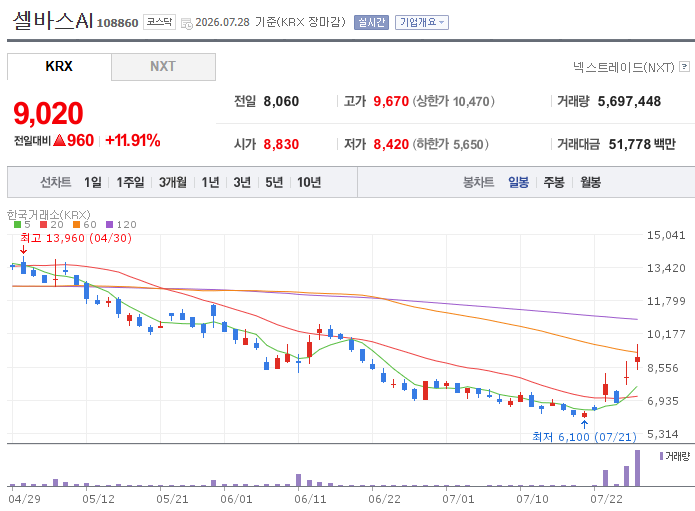Viewport: 695px width, 511px height.
Task: Click the 코스닥 market label
Action: coord(159,22)
